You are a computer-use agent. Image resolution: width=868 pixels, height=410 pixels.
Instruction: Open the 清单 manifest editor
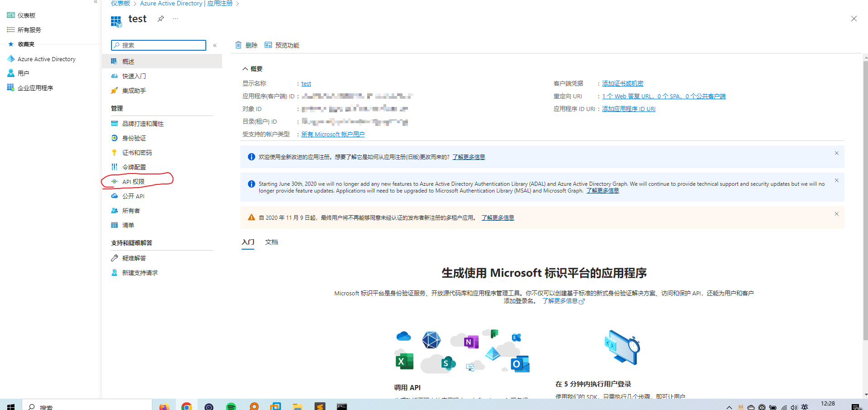click(128, 225)
